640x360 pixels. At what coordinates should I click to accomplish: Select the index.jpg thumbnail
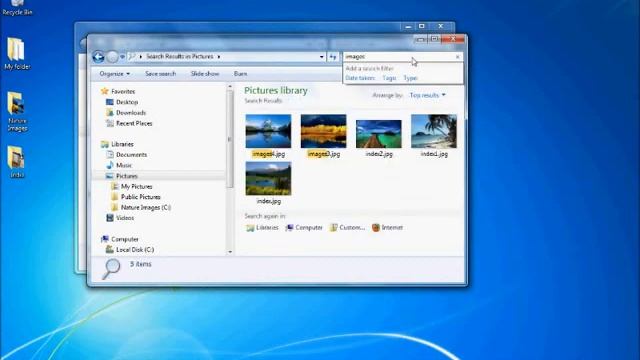pyautogui.click(x=268, y=178)
